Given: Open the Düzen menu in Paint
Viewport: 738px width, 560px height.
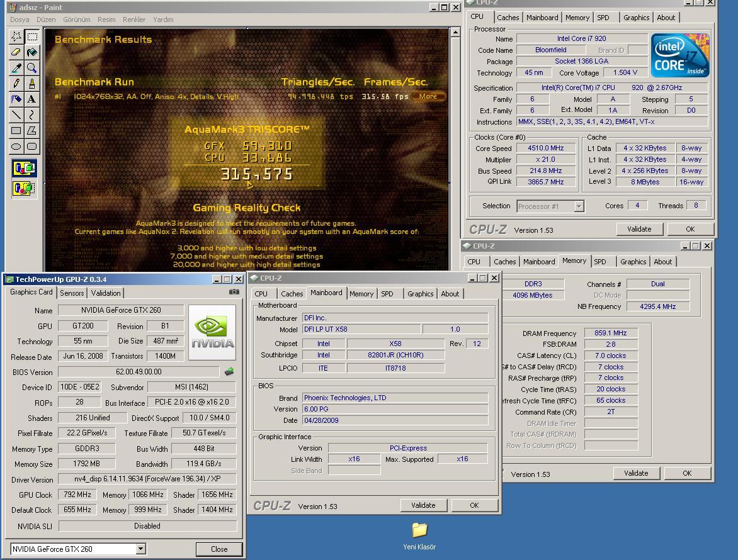Looking at the screenshot, I should (46, 20).
